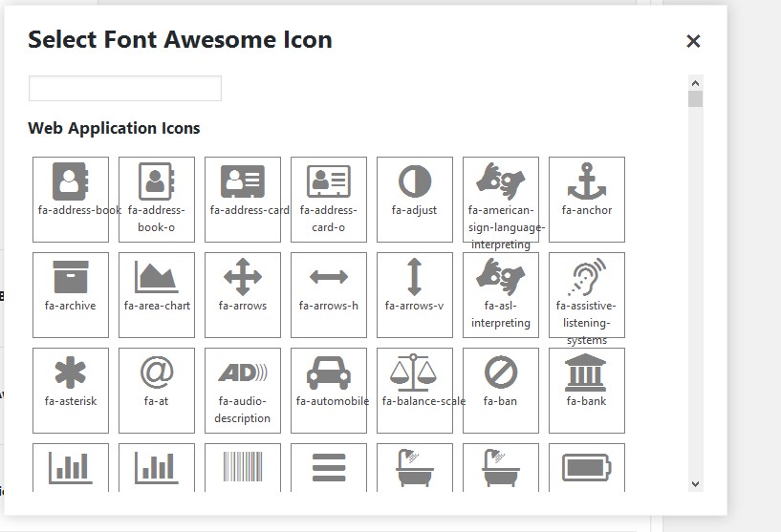This screenshot has width=781, height=532.
Task: Close the Select Font Awesome Icon dialog
Action: (693, 41)
